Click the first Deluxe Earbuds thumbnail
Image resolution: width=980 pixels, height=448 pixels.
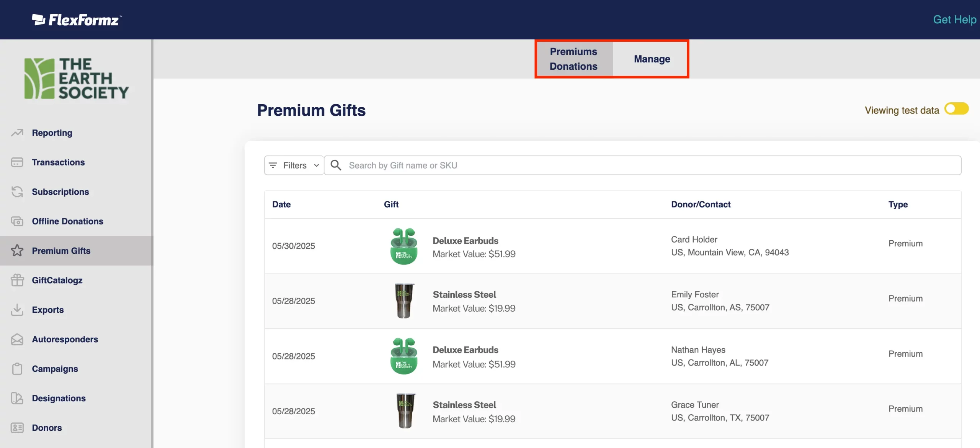(x=403, y=246)
